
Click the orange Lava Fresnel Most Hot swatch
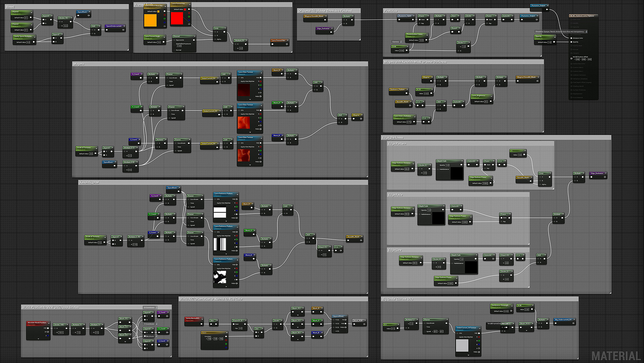150,20
